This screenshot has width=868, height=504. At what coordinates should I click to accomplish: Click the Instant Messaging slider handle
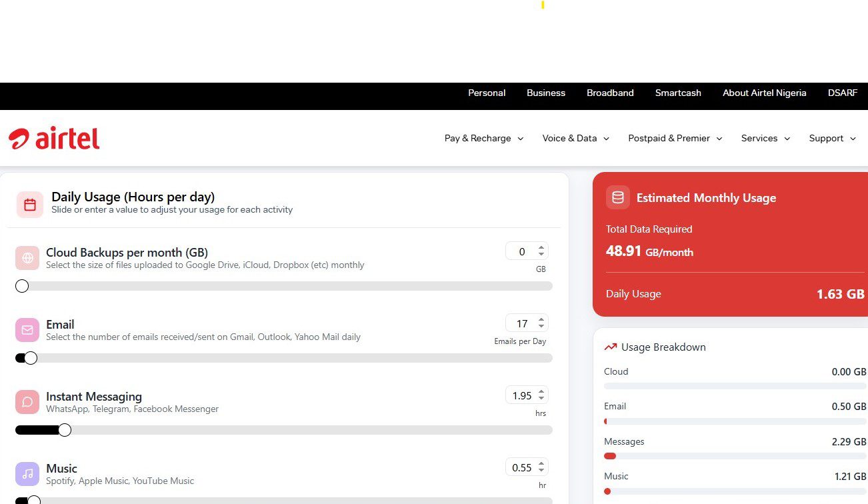point(65,430)
